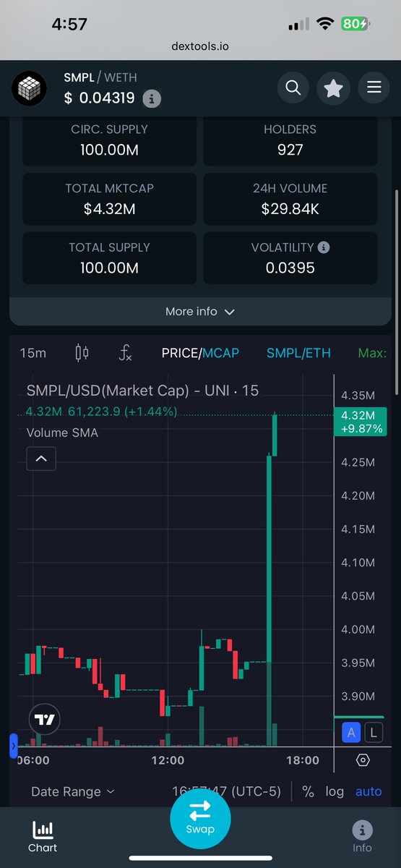Click the 4.00M price axis label
401x868 pixels.
pyautogui.click(x=358, y=629)
